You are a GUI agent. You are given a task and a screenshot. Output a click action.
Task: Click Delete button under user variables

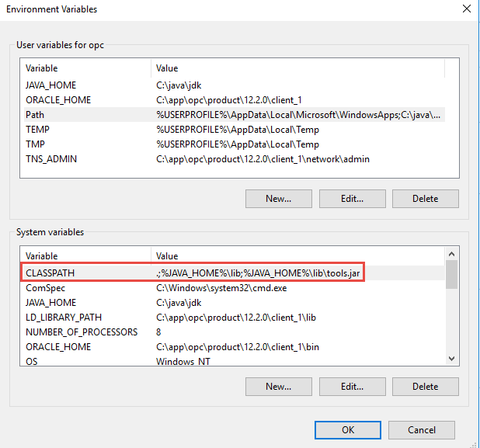tap(425, 199)
